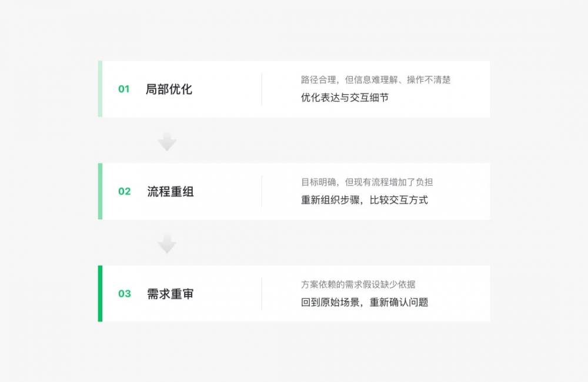The width and height of the screenshot is (588, 382).
Task: Click the down arrow above 需求重审 card
Action: pos(167,243)
